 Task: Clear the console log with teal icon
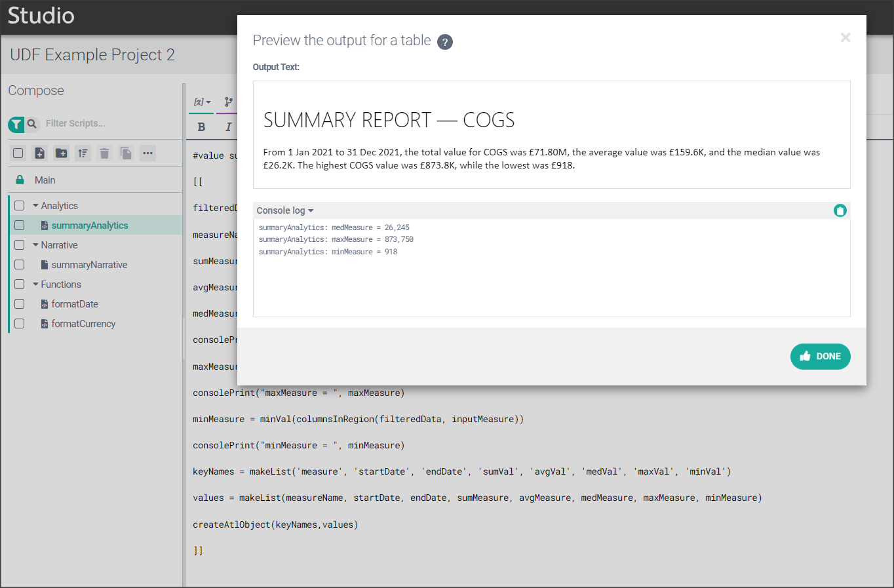point(840,210)
